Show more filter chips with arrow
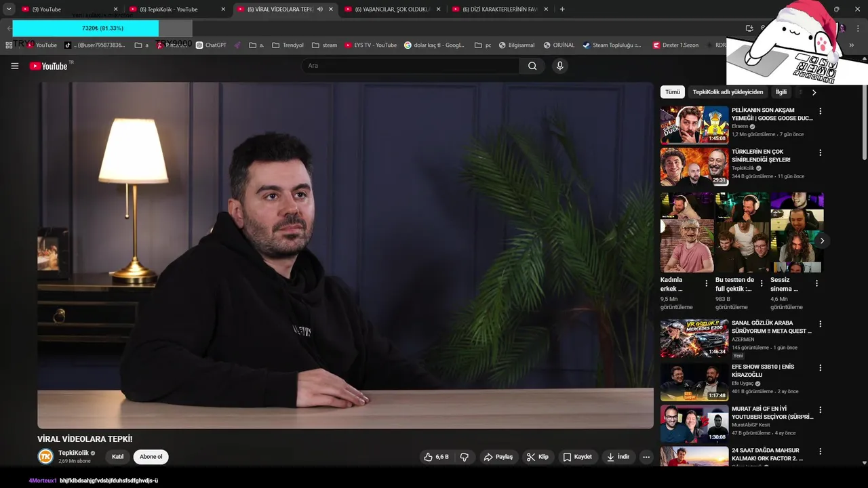The height and width of the screenshot is (488, 868). [814, 92]
